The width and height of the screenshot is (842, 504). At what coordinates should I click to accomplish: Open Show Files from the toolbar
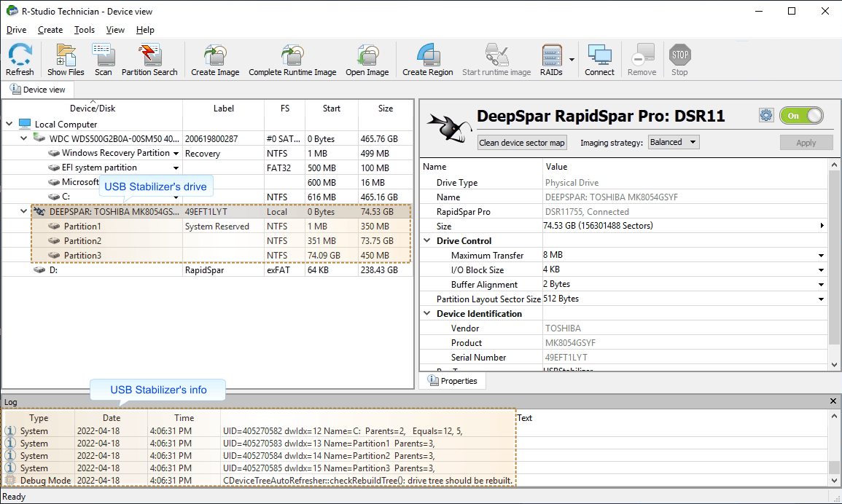click(66, 55)
